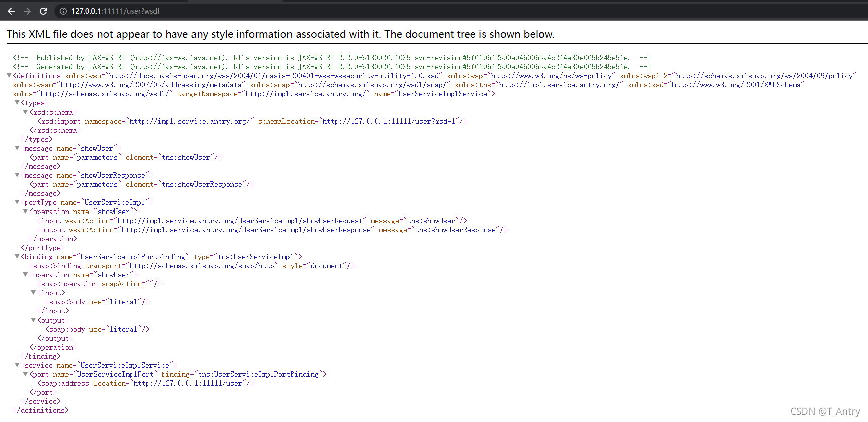The height and width of the screenshot is (422, 868).
Task: Click the closing </service> tag
Action: pos(41,401)
